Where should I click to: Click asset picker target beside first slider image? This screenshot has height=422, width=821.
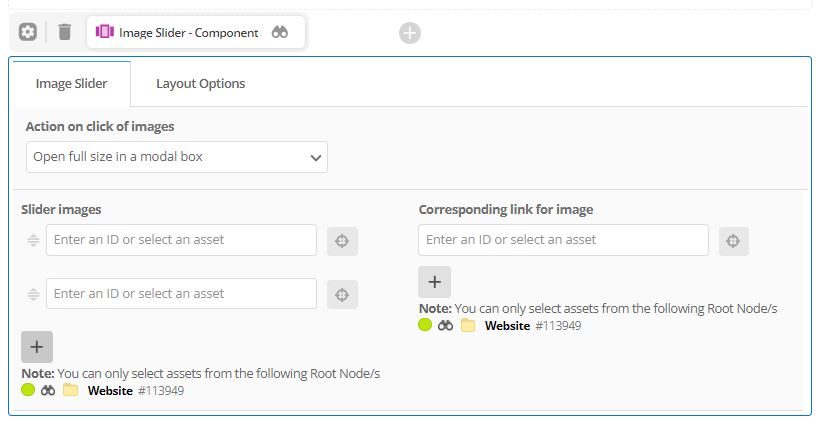click(x=342, y=241)
